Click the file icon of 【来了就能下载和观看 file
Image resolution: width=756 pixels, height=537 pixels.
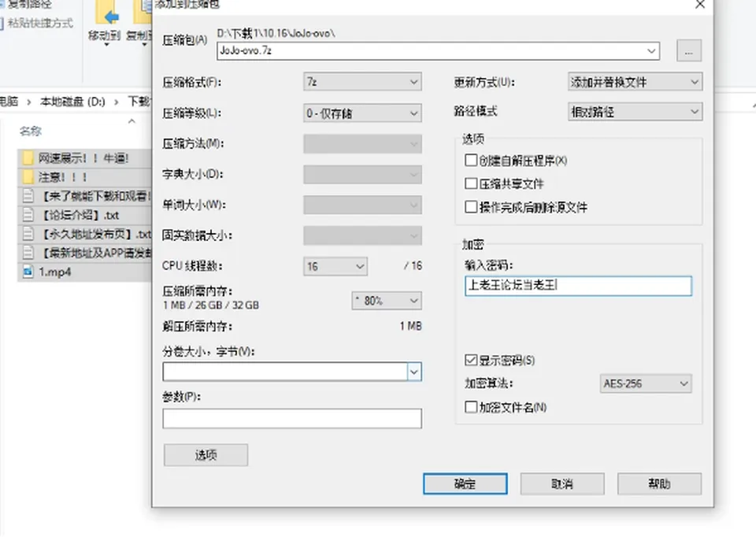pos(28,196)
